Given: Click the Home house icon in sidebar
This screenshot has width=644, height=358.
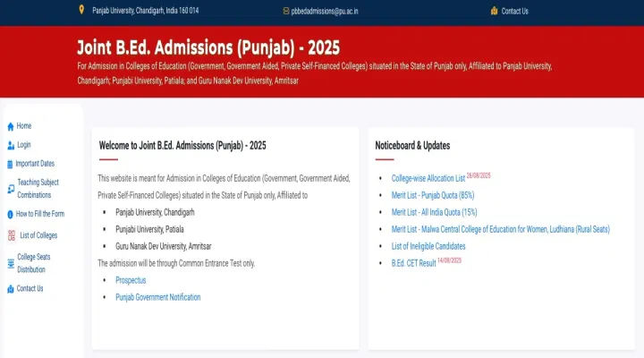Looking at the screenshot, I should point(11,126).
